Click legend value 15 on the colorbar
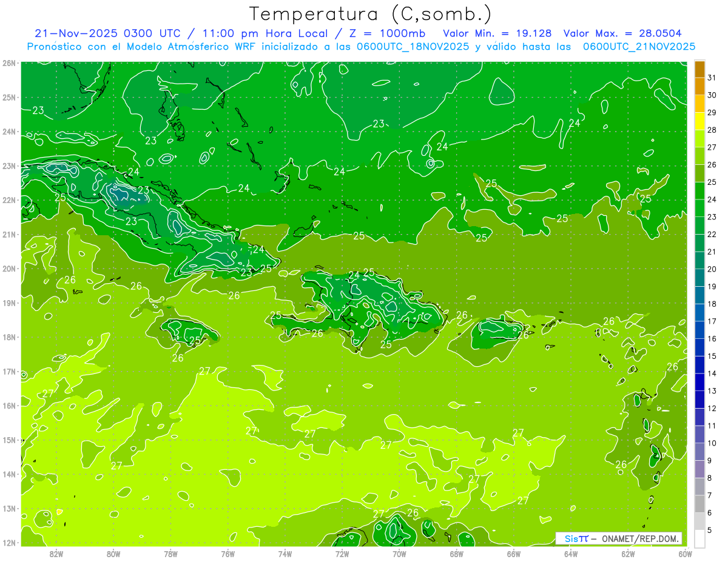The image size is (728, 562). [712, 356]
